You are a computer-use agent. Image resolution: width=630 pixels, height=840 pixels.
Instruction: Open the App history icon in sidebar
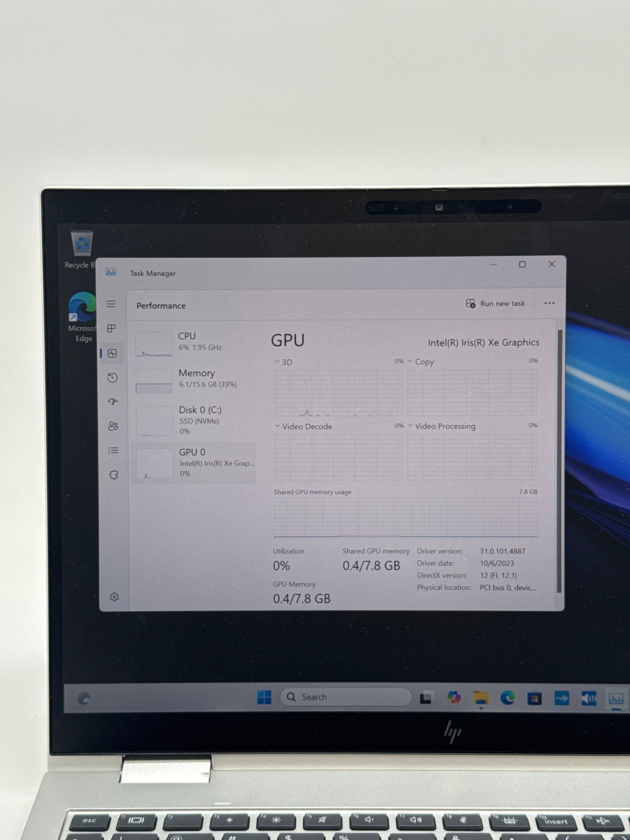112,377
